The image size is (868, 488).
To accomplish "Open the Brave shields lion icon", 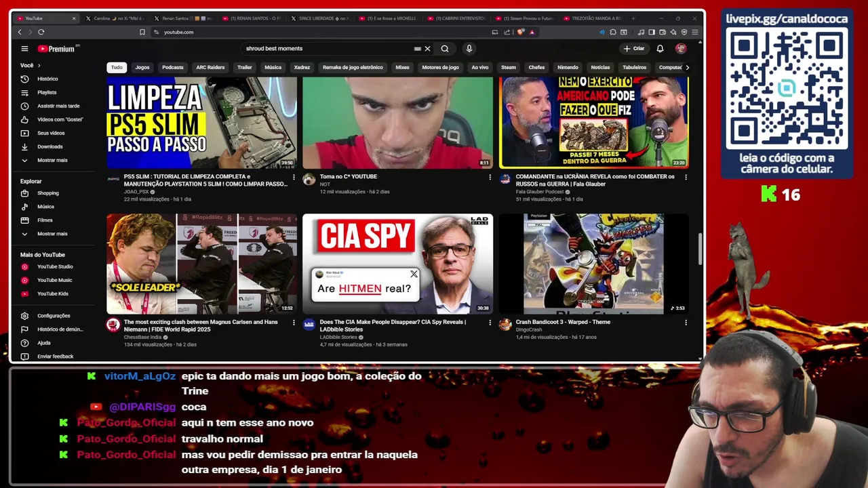I will coord(521,32).
